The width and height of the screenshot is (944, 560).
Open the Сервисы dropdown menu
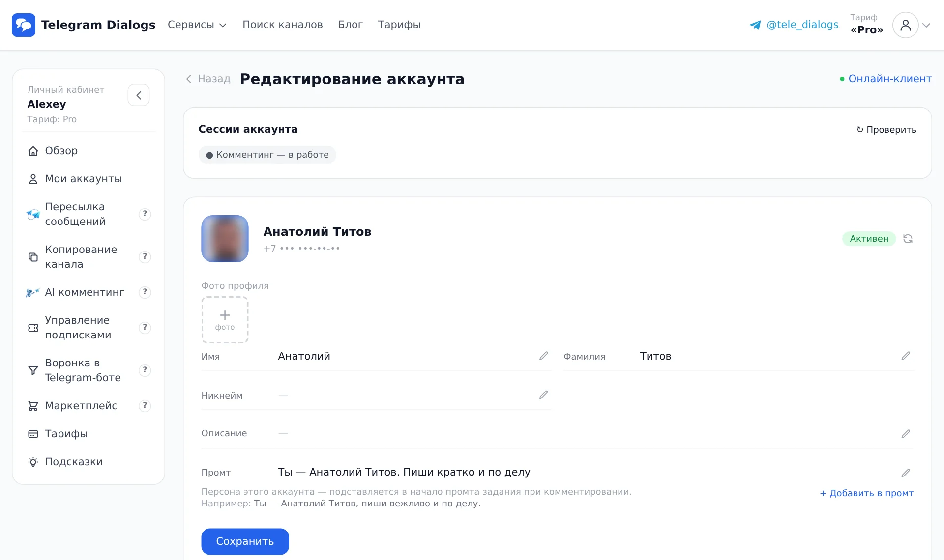[197, 25]
